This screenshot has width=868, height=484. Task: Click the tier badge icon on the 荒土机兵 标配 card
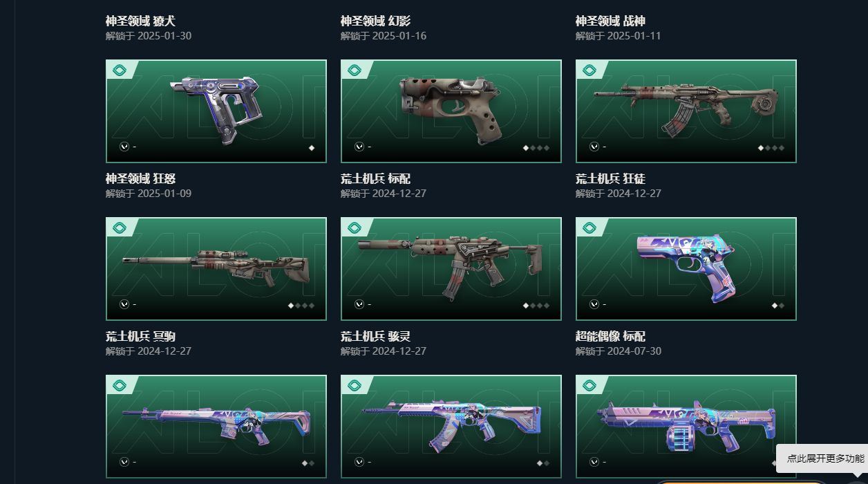pyautogui.click(x=355, y=70)
